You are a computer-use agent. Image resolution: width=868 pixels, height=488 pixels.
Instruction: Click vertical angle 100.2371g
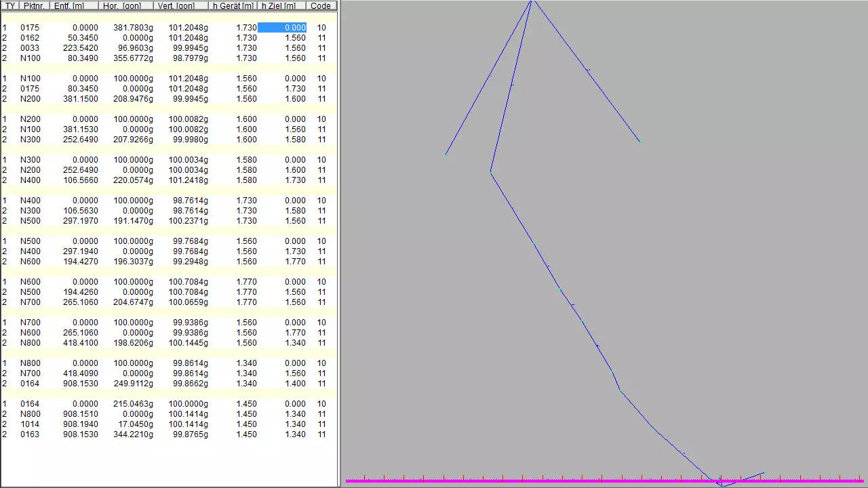(x=188, y=221)
